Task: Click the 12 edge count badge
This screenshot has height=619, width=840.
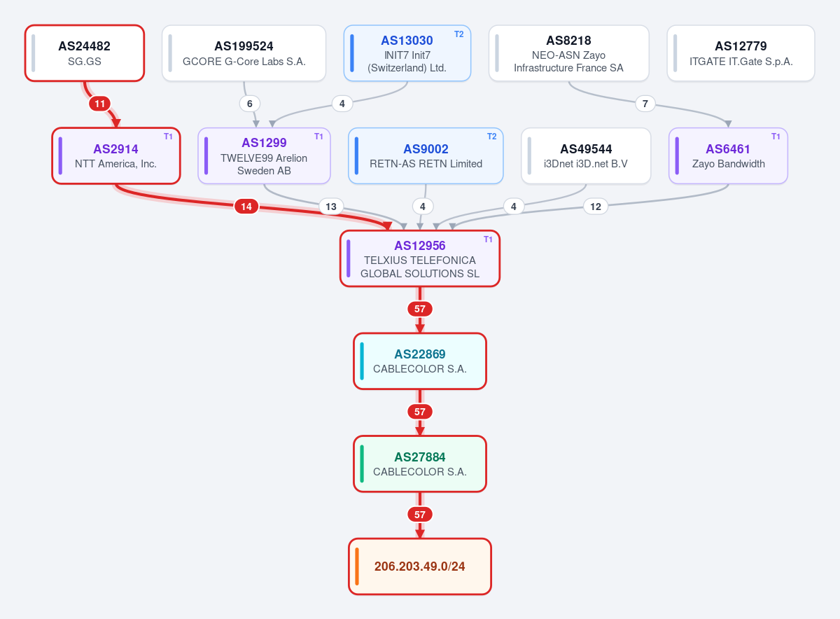Action: [596, 207]
